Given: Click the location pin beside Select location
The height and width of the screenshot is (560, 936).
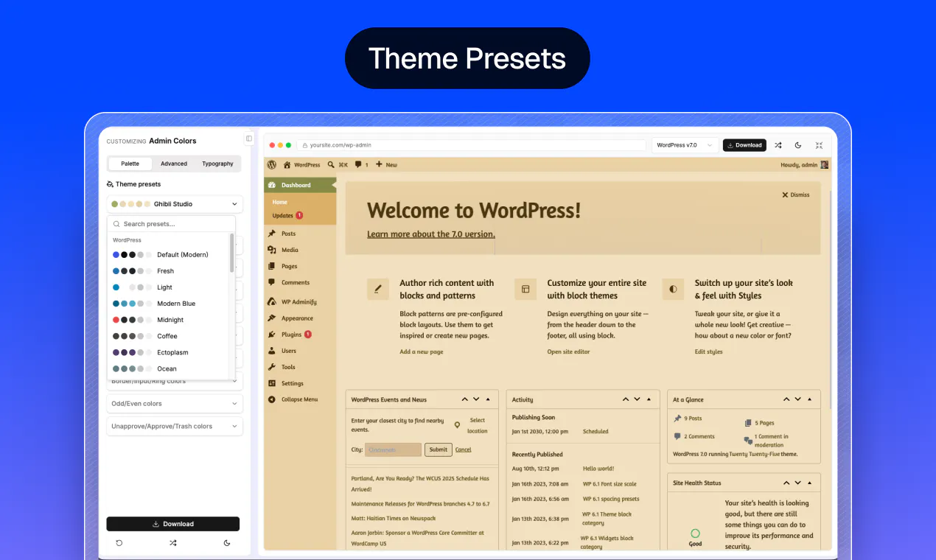Looking at the screenshot, I should (457, 425).
